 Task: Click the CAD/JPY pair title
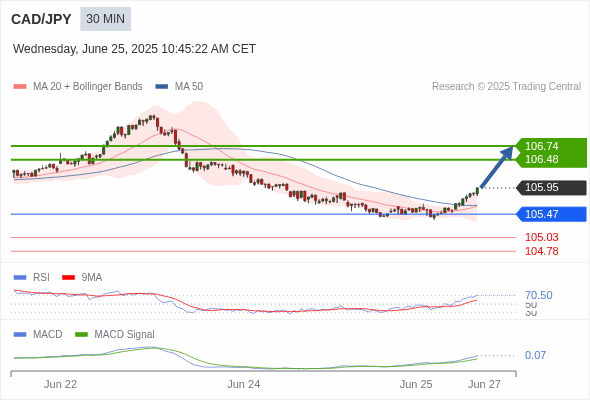coord(41,19)
